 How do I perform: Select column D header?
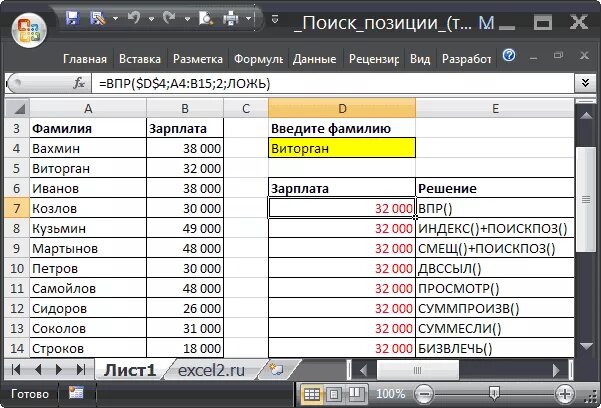pos(342,109)
